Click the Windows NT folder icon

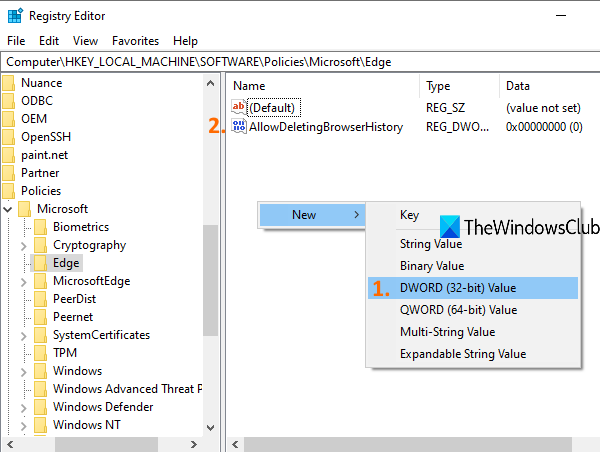(40, 425)
